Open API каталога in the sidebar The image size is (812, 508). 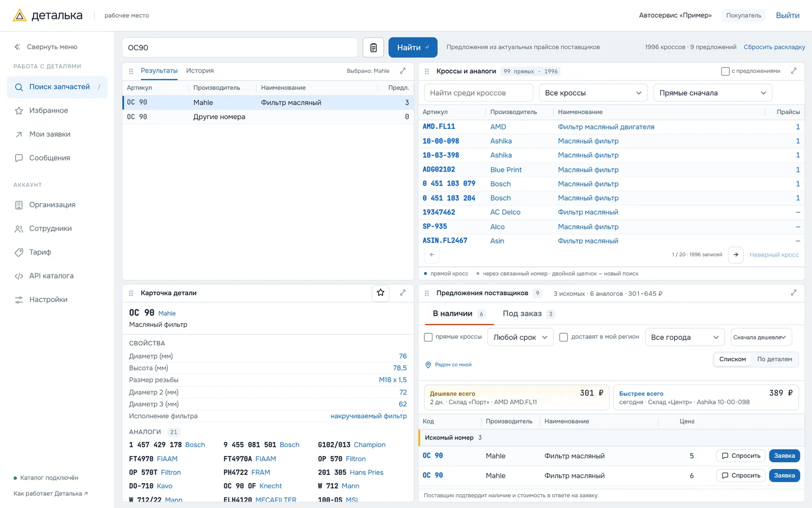click(57, 276)
